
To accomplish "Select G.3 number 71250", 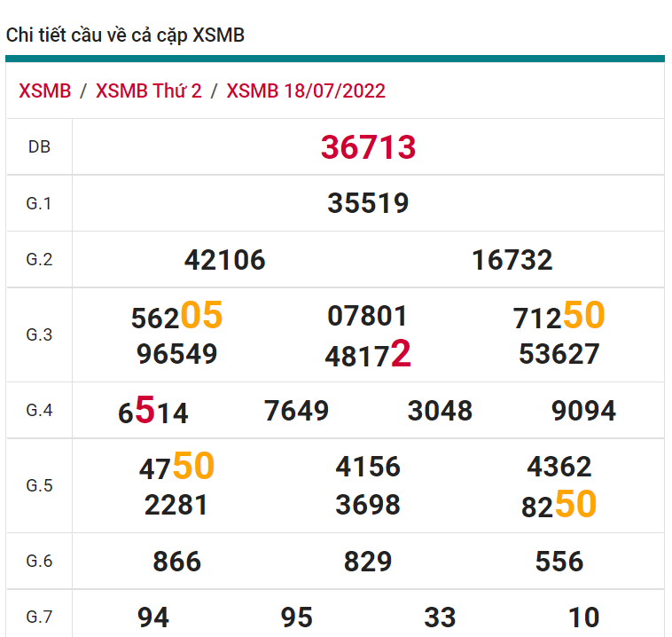I will point(559,317).
